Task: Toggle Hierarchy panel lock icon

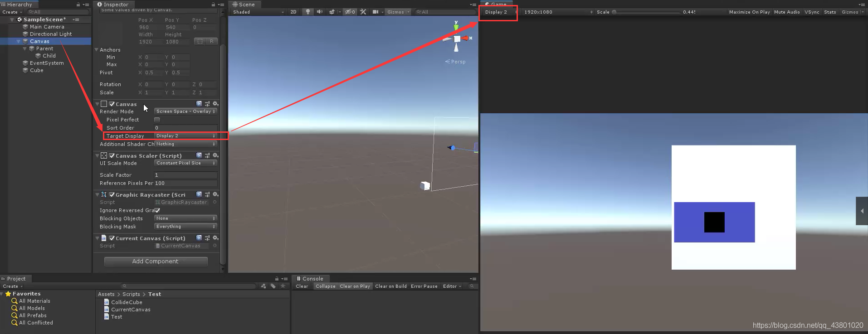Action: [78, 5]
